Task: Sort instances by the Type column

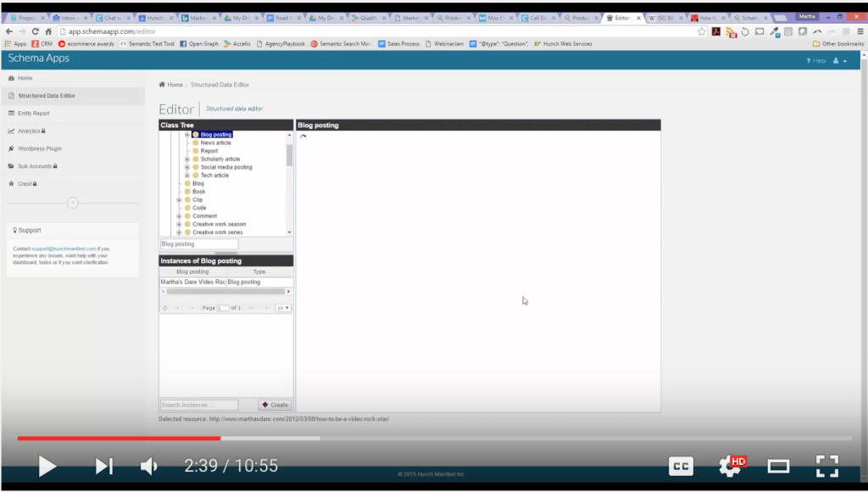Action: coord(259,272)
